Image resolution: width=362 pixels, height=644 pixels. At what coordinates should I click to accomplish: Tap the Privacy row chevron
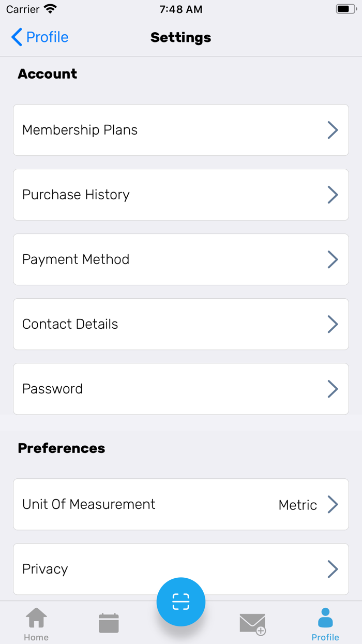333,569
